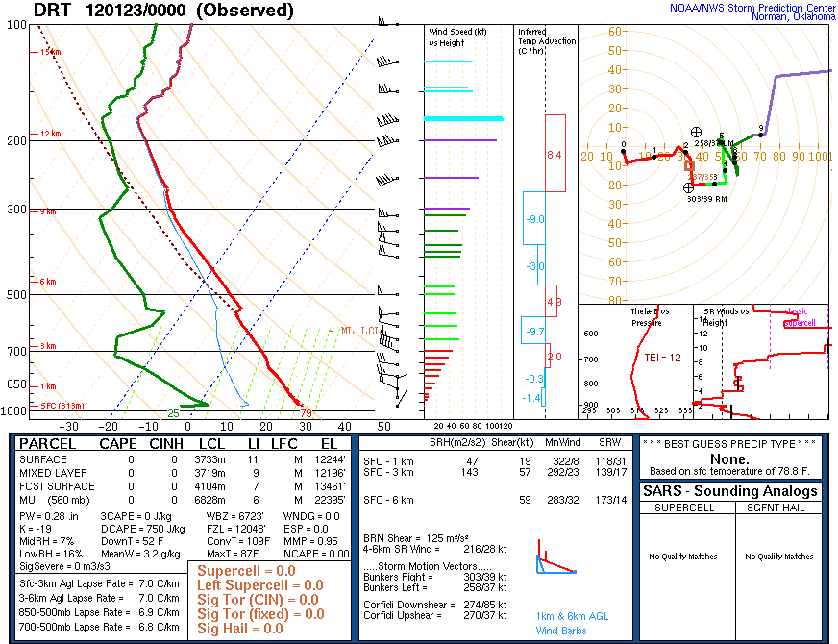Click the -9.7 cold advection box

[x=533, y=331]
